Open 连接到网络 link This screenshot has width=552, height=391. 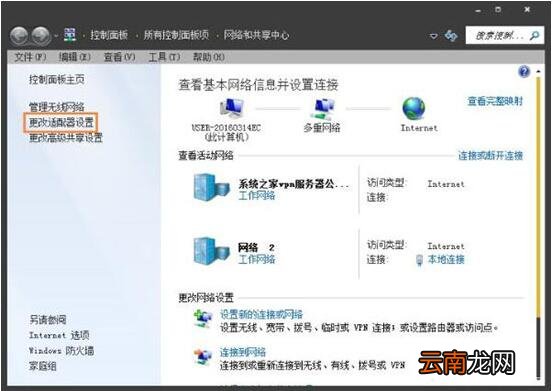point(243,352)
